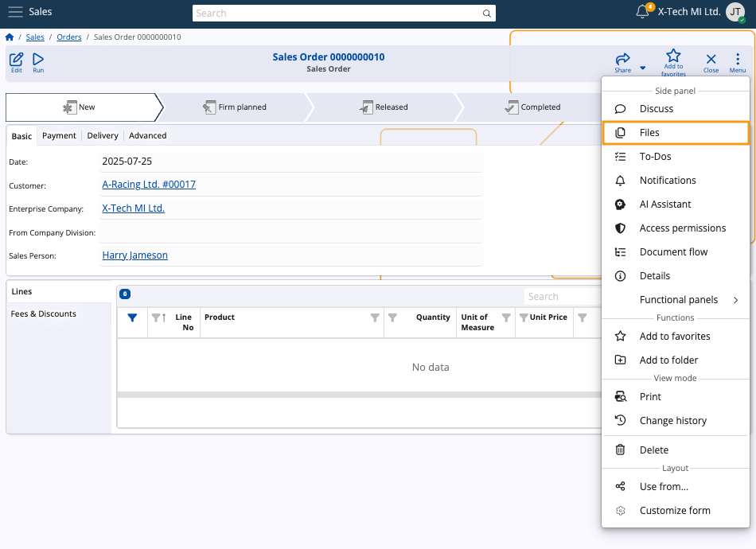Click the Run play icon
Screen dimensions: 756x549
point(38,60)
